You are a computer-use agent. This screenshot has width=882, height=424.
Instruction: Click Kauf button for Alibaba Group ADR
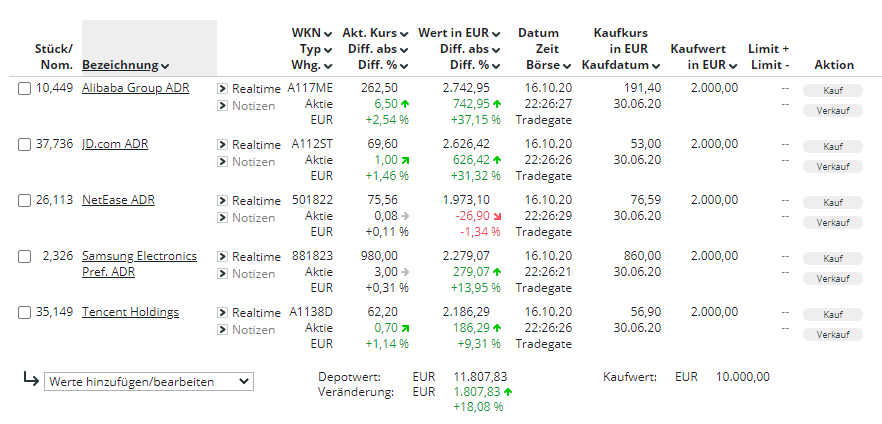pos(832,91)
